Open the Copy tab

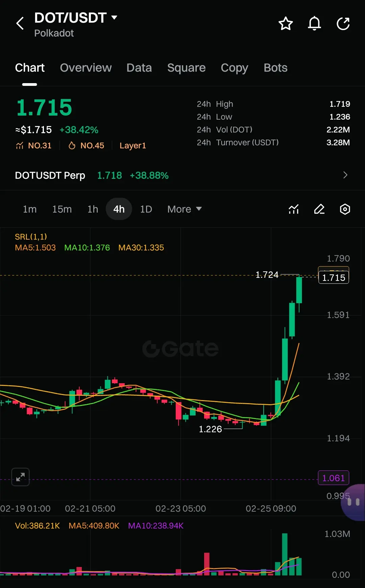(x=235, y=68)
